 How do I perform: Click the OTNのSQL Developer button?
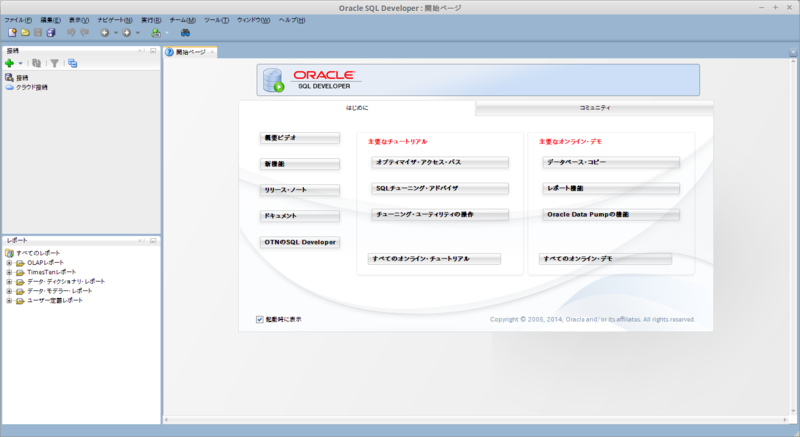(300, 242)
